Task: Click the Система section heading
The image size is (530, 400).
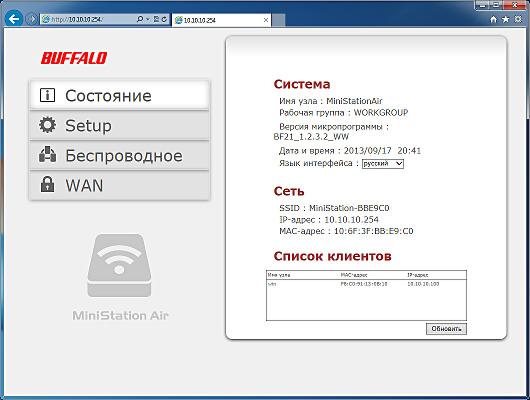Action: point(302,84)
